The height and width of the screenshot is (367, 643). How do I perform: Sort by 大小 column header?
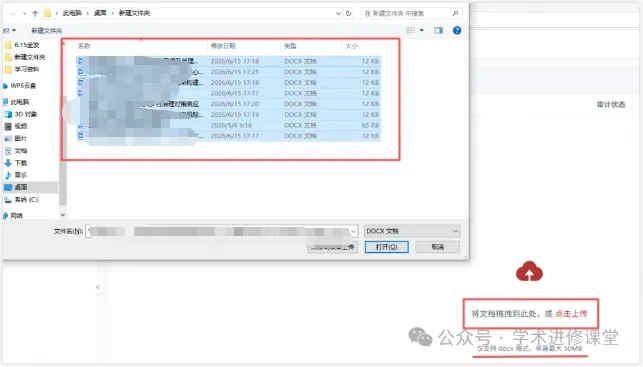(x=351, y=46)
